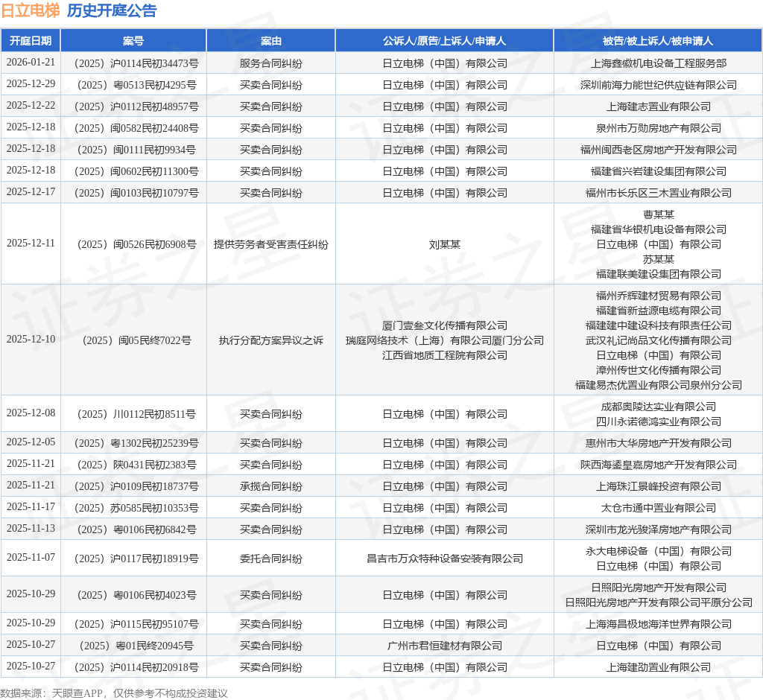Click the 公诉人/原告/上诉人/申请人 column header
This screenshot has width=763, height=700.
[444, 41]
